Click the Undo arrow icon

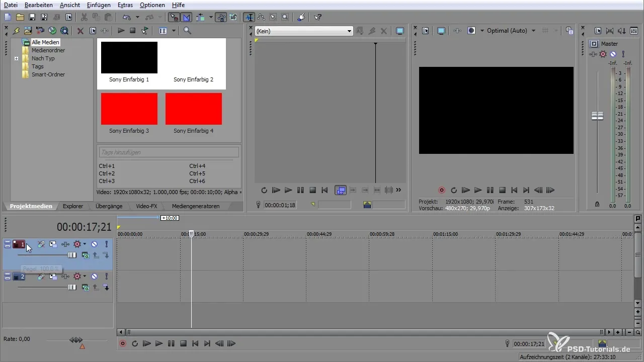tap(127, 17)
